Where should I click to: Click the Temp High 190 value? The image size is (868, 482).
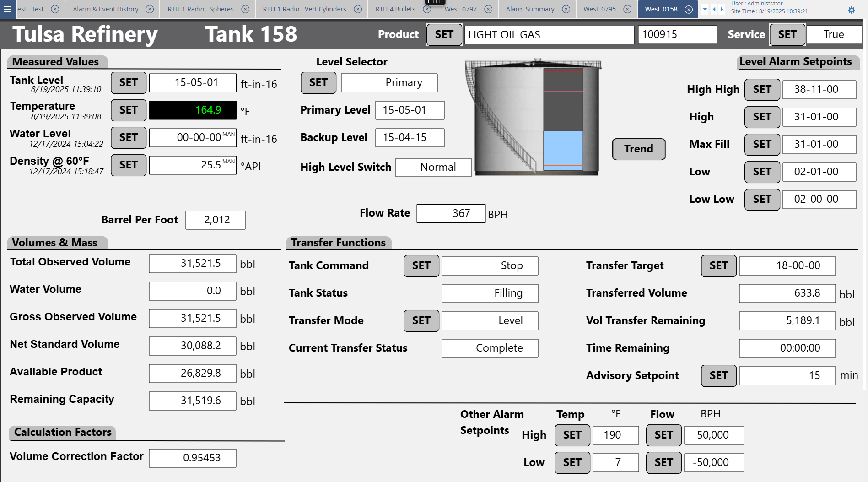tap(615, 435)
